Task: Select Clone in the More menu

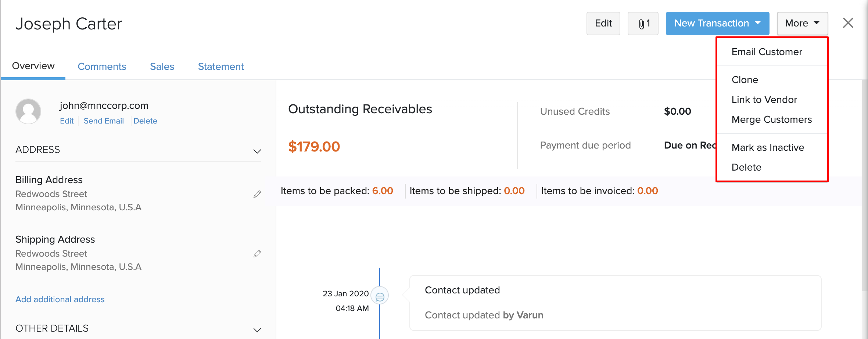Action: click(745, 80)
